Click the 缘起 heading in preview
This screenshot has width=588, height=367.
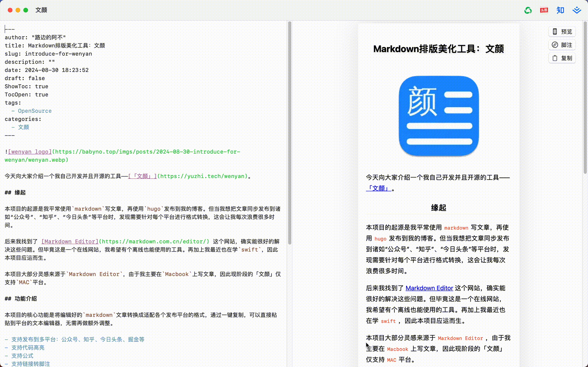439,208
